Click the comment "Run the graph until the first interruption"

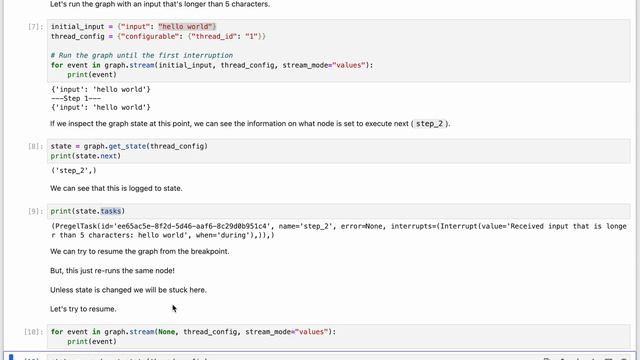[x=142, y=55]
